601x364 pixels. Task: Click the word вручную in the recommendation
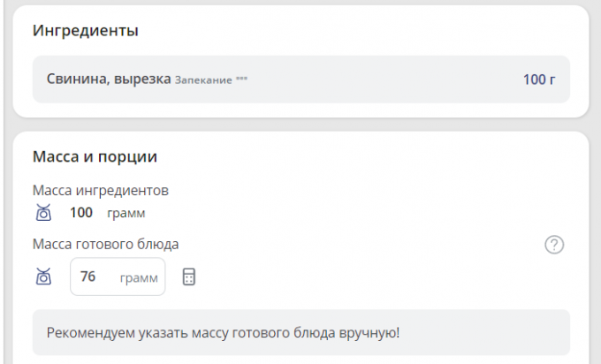(x=364, y=332)
